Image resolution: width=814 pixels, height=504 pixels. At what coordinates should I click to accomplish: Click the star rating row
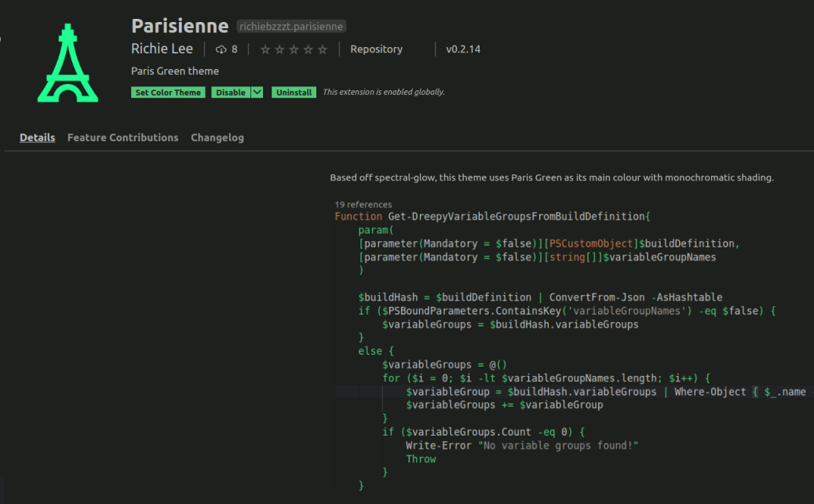294,49
